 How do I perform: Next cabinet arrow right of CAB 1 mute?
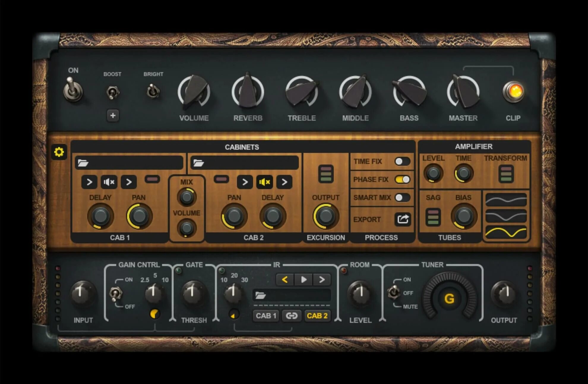[x=129, y=182]
